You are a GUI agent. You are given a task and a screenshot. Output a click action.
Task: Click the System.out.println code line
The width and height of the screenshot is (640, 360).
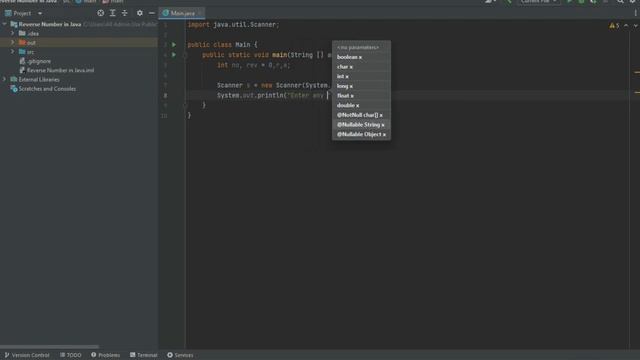(273, 96)
